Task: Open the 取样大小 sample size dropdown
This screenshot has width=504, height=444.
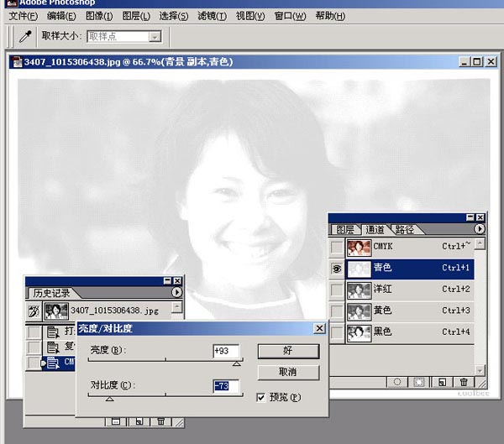Action: [x=154, y=36]
